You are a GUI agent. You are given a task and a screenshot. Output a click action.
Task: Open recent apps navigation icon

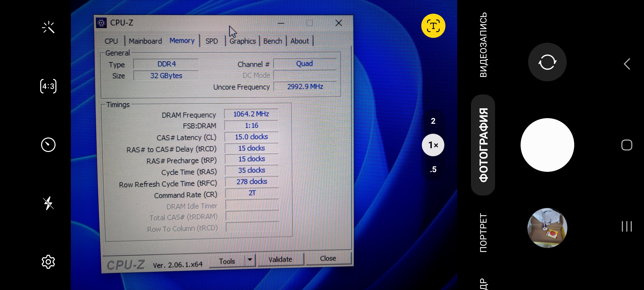[x=627, y=226]
